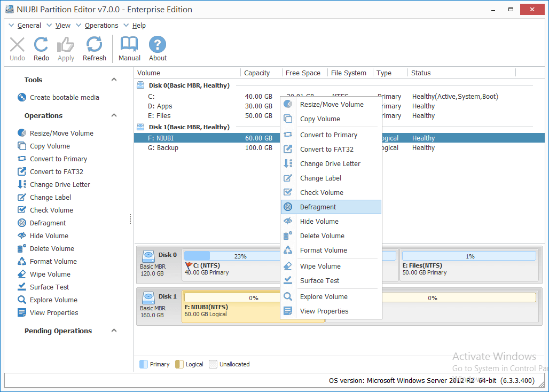Click sidebar Resize/Move Volume icon
This screenshot has height=392, width=549.
pyautogui.click(x=22, y=133)
